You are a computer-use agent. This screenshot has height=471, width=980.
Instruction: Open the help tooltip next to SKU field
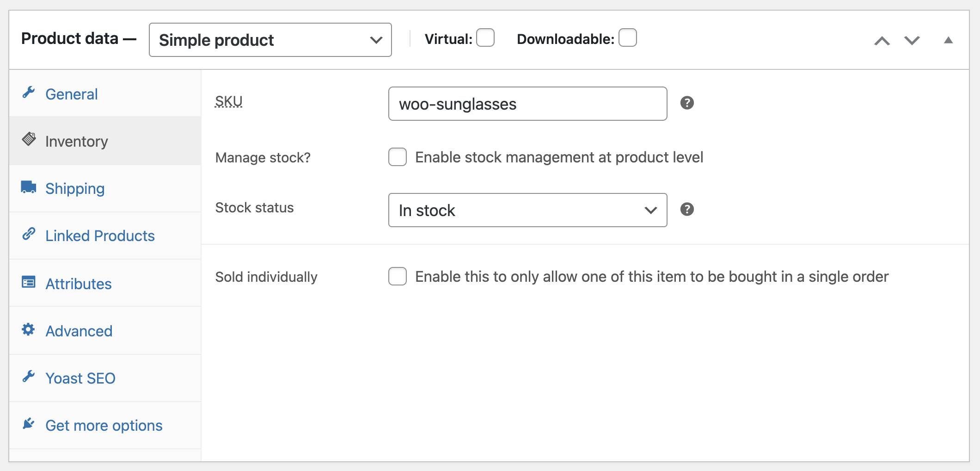pos(687,103)
